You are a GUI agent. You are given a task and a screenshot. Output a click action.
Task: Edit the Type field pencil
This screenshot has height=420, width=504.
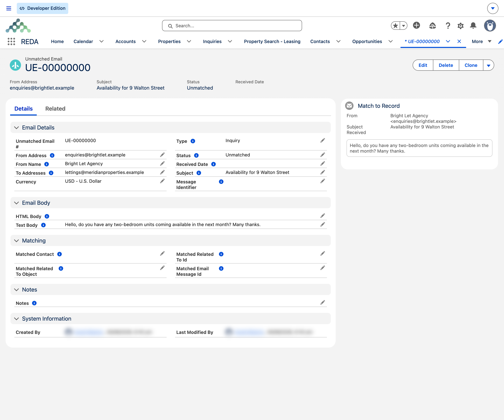tap(323, 140)
